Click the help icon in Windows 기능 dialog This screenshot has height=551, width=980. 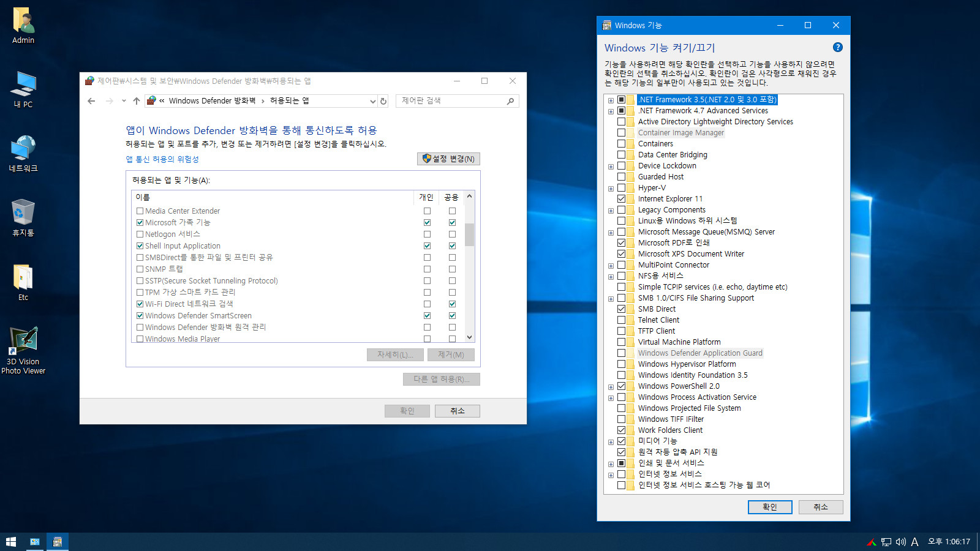point(838,47)
